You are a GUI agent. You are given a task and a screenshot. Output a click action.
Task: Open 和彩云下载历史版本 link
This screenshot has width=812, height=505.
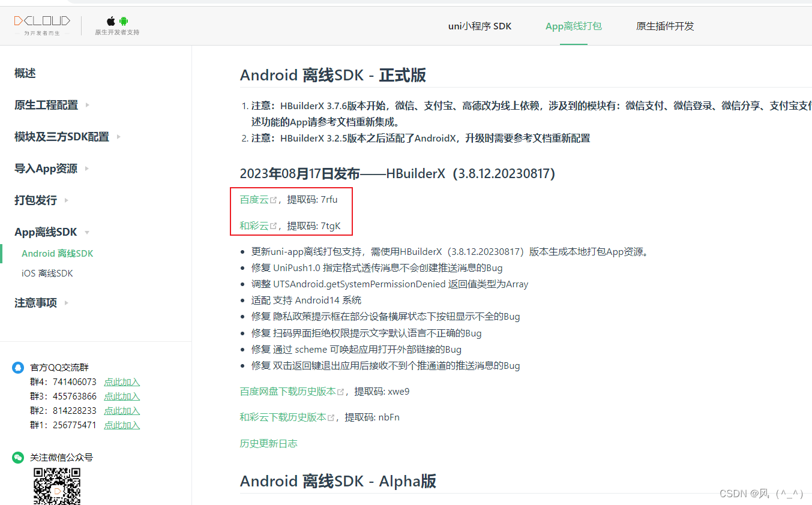[283, 417]
